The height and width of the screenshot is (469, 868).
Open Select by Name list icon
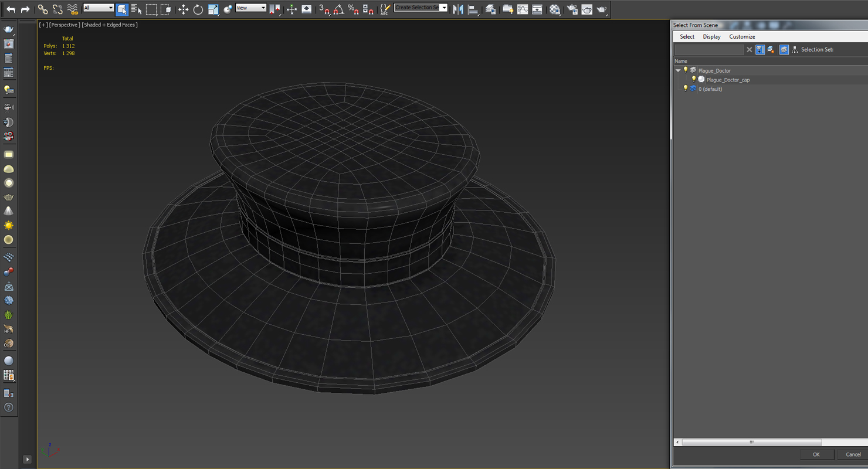137,9
